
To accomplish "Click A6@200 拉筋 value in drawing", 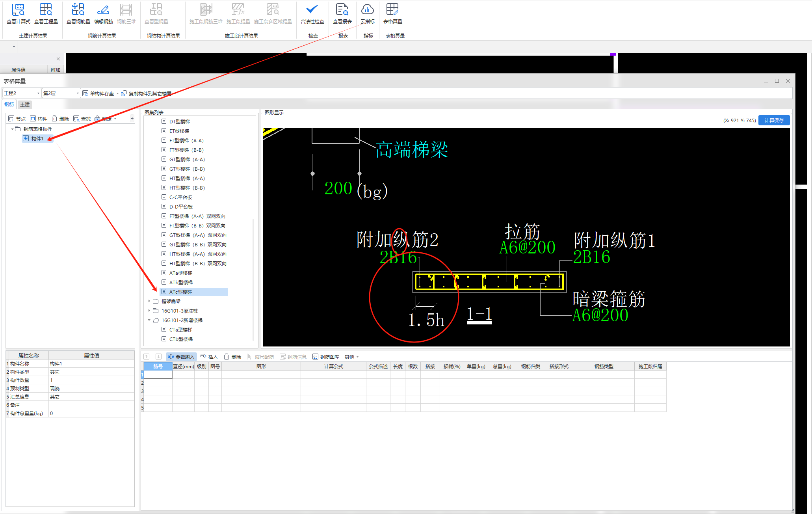I will pyautogui.click(x=527, y=248).
